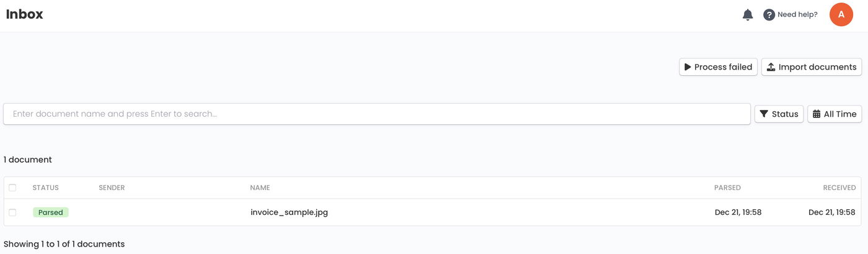Open the user avatar menu
The image size is (868, 254).
point(841,14)
